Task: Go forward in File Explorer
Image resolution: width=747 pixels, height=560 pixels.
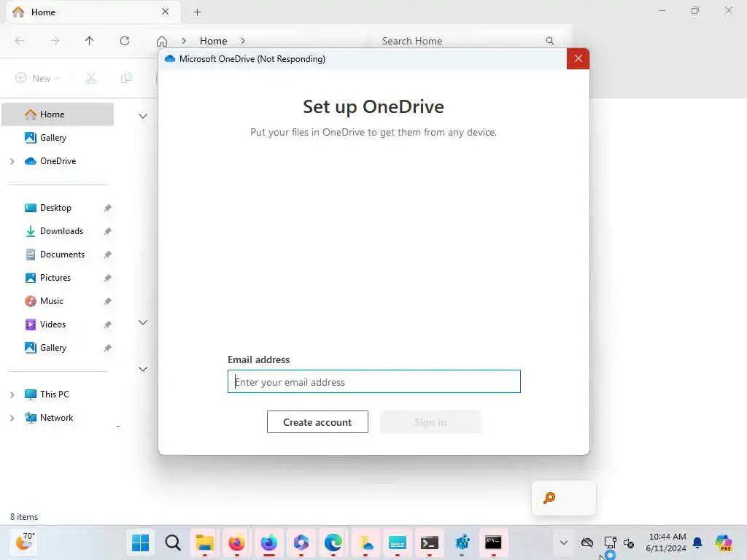Action: 55,41
